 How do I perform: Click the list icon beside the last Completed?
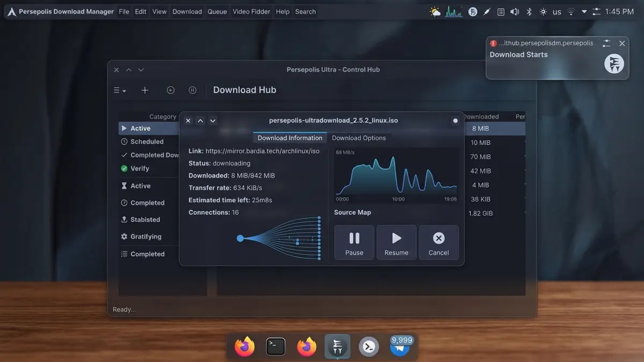pos(125,254)
